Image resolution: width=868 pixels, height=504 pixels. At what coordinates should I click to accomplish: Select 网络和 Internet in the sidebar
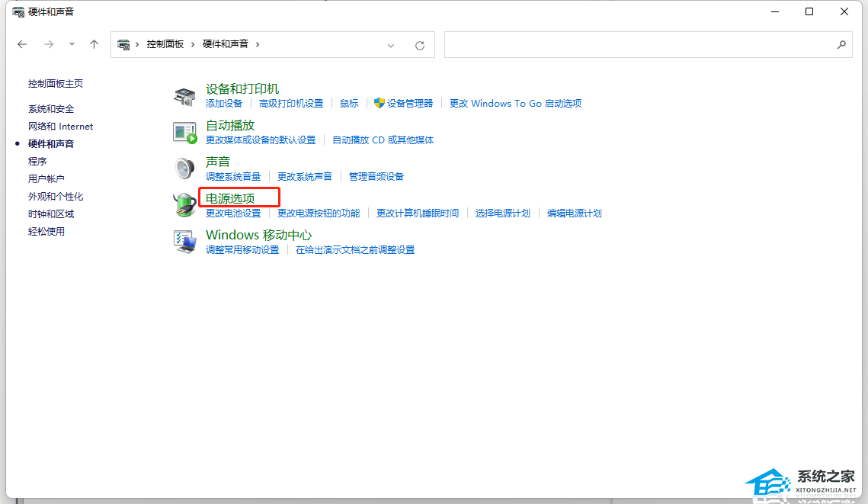(60, 127)
